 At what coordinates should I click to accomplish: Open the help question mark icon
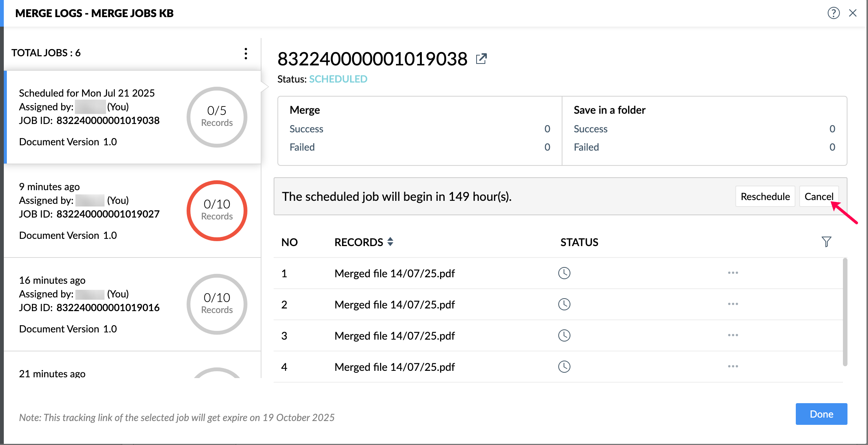tap(833, 13)
